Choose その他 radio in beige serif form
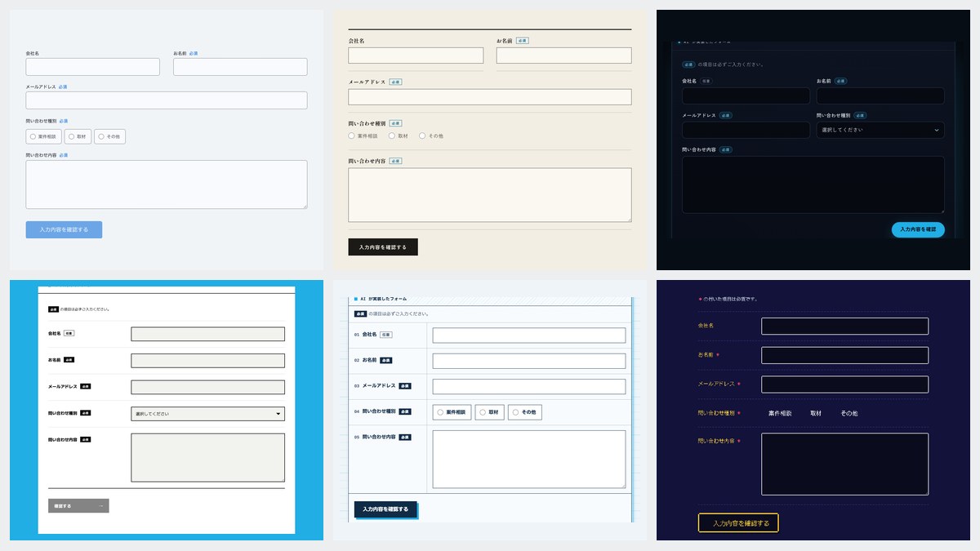This screenshot has height=551, width=980. pyautogui.click(x=431, y=136)
